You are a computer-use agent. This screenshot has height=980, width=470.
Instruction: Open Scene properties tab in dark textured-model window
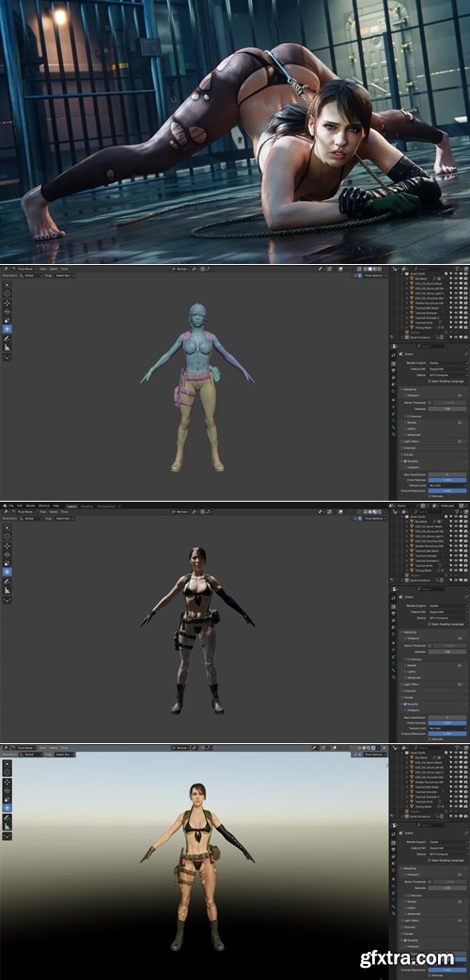pos(393,627)
